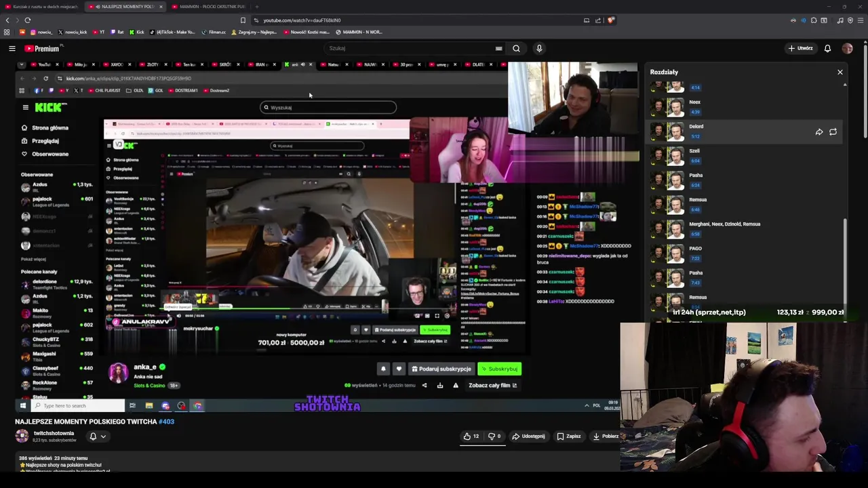Viewport: 868px width, 488px height.
Task: Open the MAMMON bookmark in bookmarks bar
Action: tap(359, 32)
